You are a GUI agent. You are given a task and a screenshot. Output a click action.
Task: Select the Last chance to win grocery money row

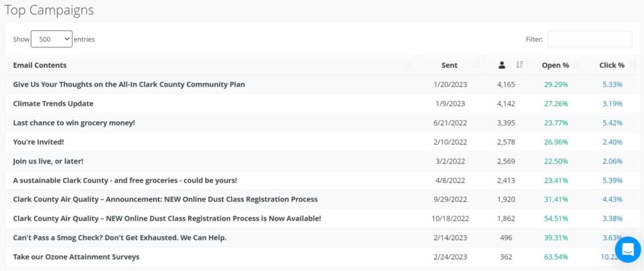pos(74,123)
